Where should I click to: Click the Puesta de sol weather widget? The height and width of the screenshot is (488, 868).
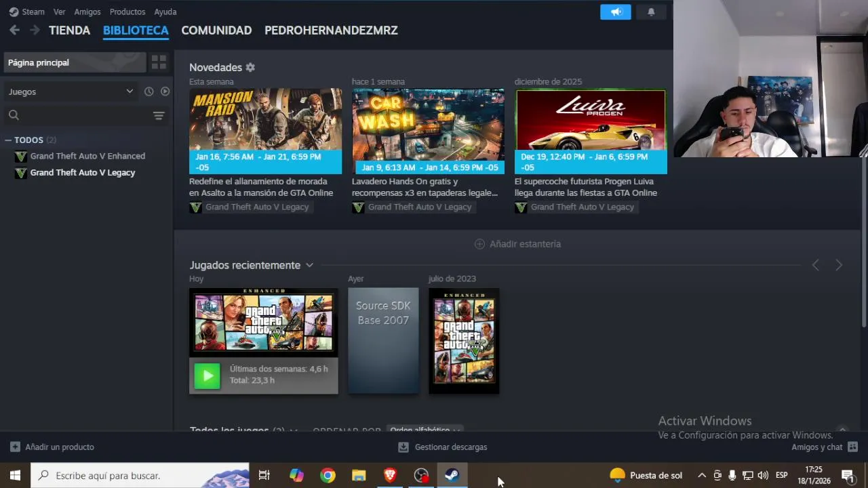tap(646, 475)
